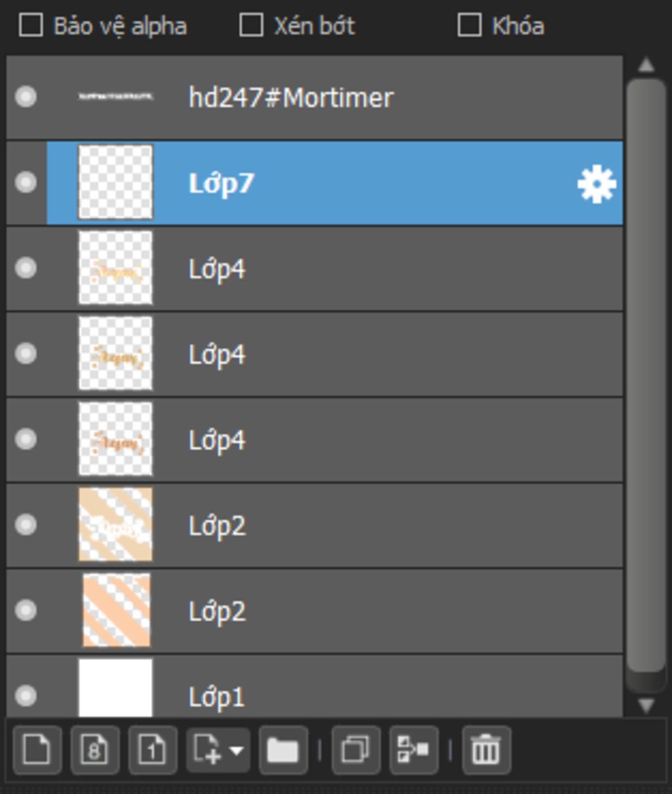Enable the Bảo vệ alpha checkbox
This screenshot has height=794, width=672.
(31, 26)
